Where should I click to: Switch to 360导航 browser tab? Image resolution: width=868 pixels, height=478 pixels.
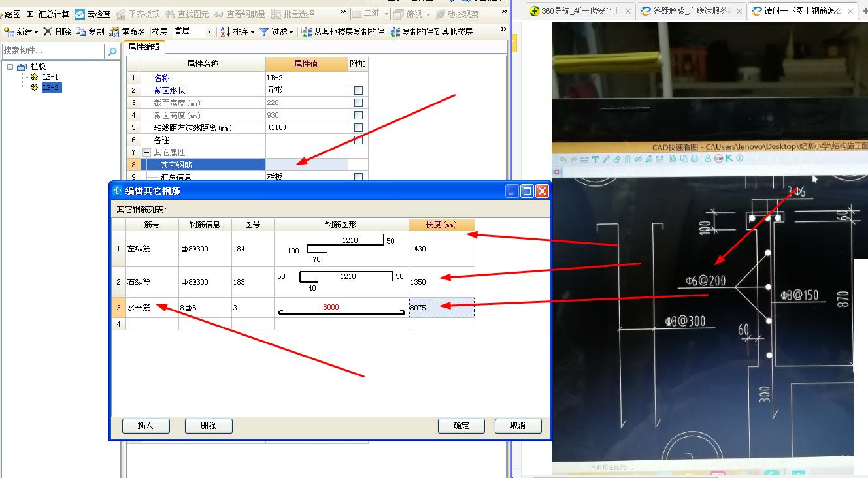581,11
